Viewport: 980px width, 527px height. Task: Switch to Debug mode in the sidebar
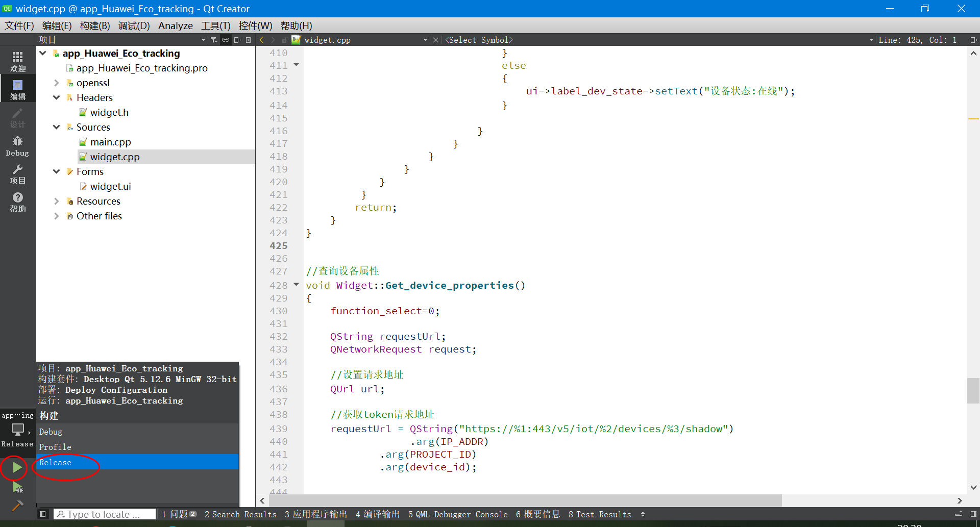(18, 145)
